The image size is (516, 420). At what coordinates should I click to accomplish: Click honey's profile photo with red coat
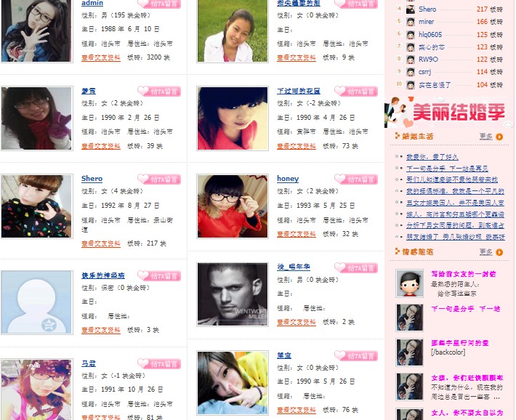pyautogui.click(x=233, y=206)
